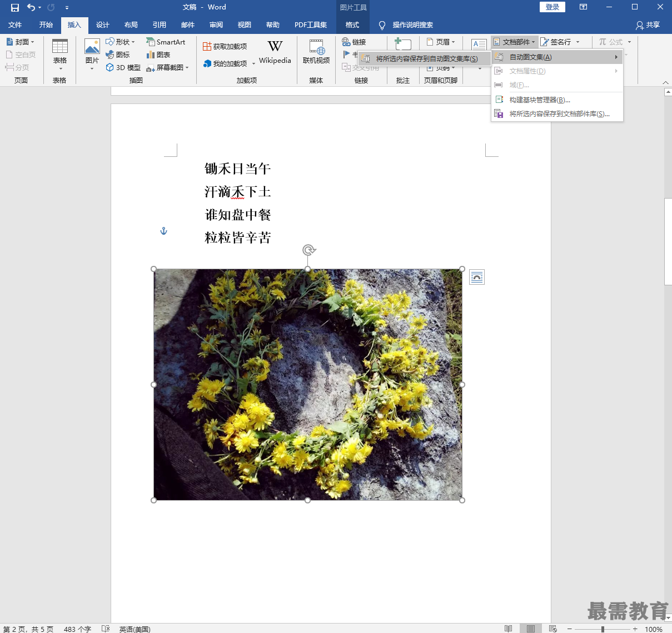Insert a text box icon
The width and height of the screenshot is (672, 633).
click(x=479, y=44)
